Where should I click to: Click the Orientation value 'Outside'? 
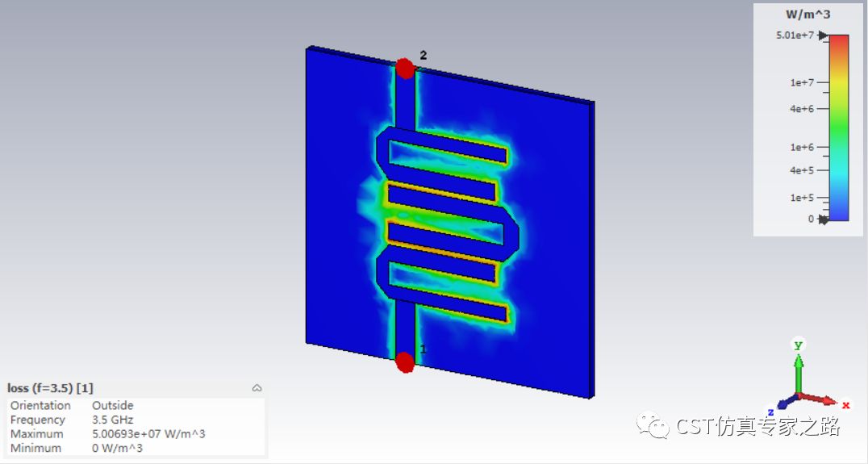click(112, 405)
